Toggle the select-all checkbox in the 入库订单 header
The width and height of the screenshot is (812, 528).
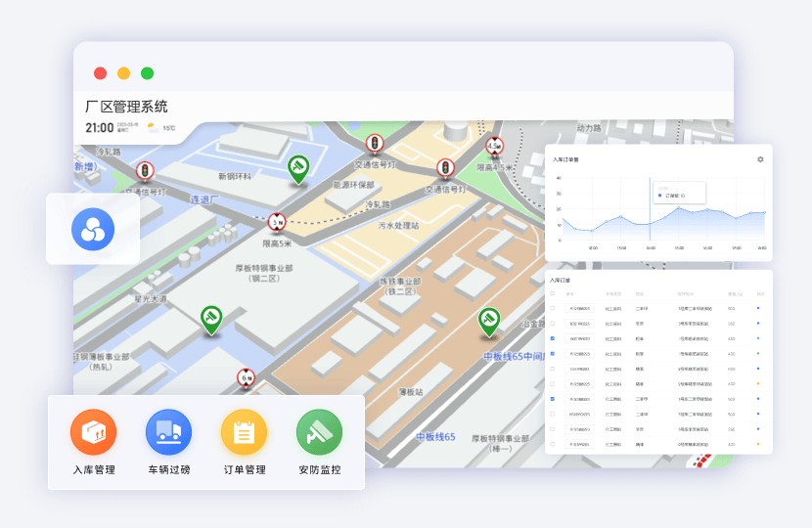click(552, 292)
